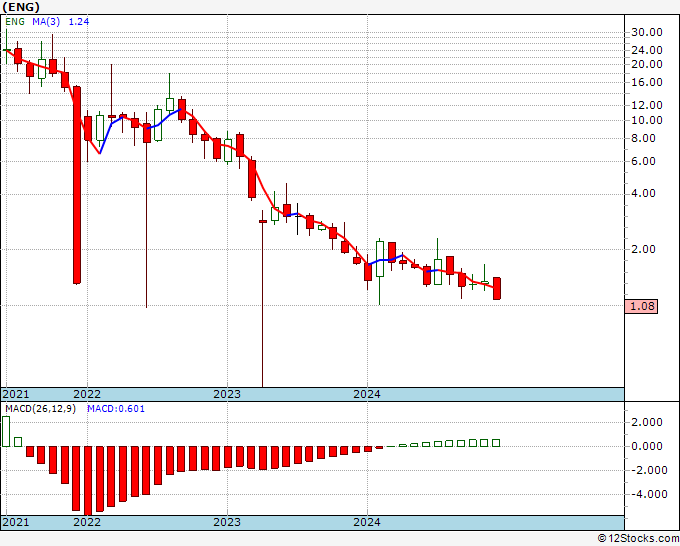
Task: Click 2024 on the MACD panel timeline
Action: (x=367, y=522)
